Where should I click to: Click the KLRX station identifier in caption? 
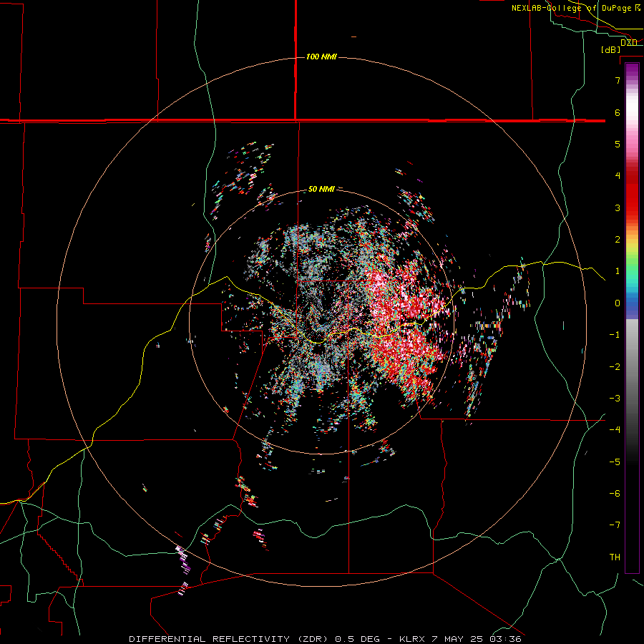412,639
